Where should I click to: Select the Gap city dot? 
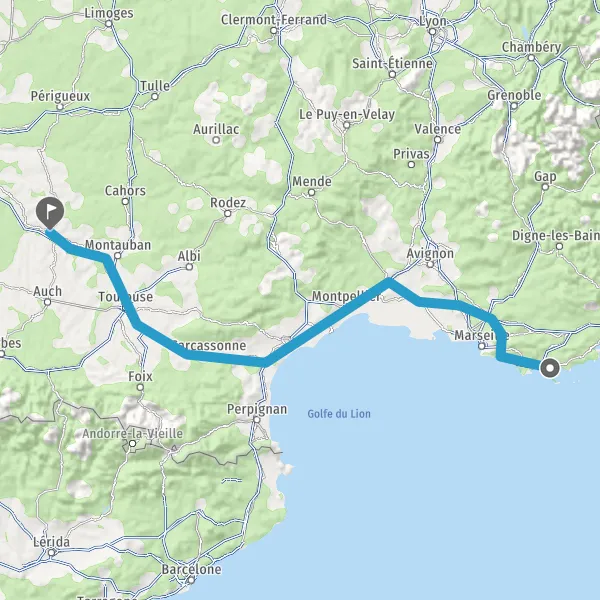[545, 187]
